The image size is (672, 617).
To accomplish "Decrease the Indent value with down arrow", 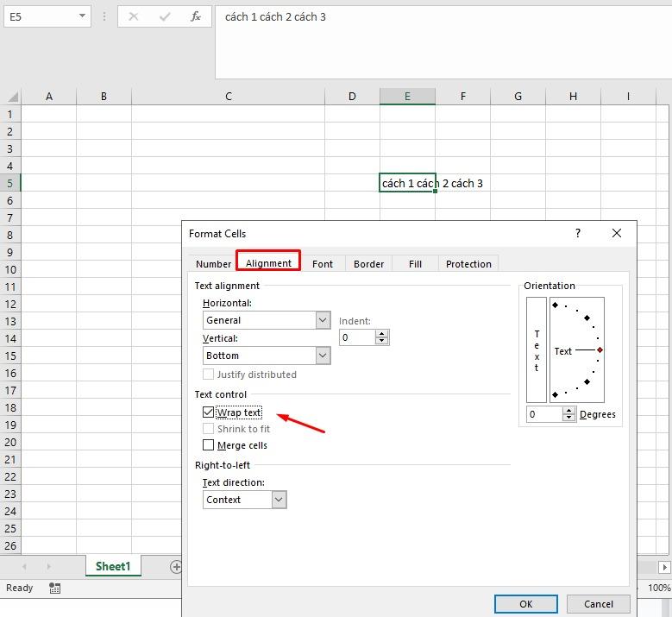I will 381,341.
